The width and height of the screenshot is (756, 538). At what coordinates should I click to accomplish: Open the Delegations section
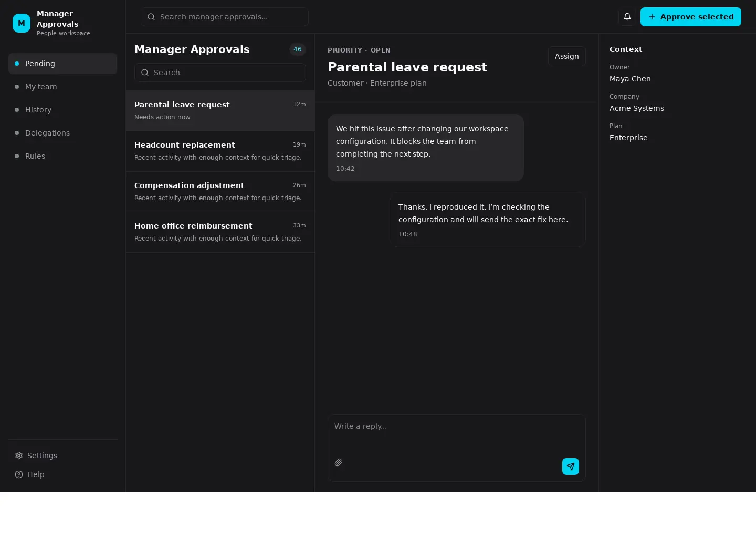coord(63,133)
